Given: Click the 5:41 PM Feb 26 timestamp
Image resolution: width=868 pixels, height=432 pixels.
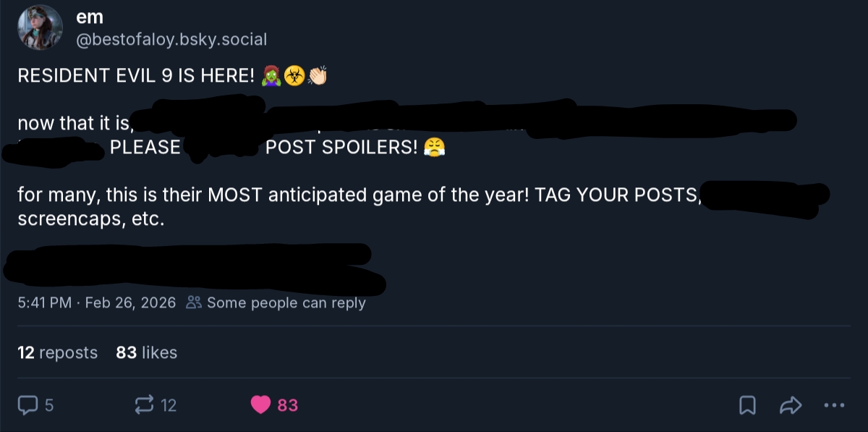Looking at the screenshot, I should pyautogui.click(x=96, y=302).
